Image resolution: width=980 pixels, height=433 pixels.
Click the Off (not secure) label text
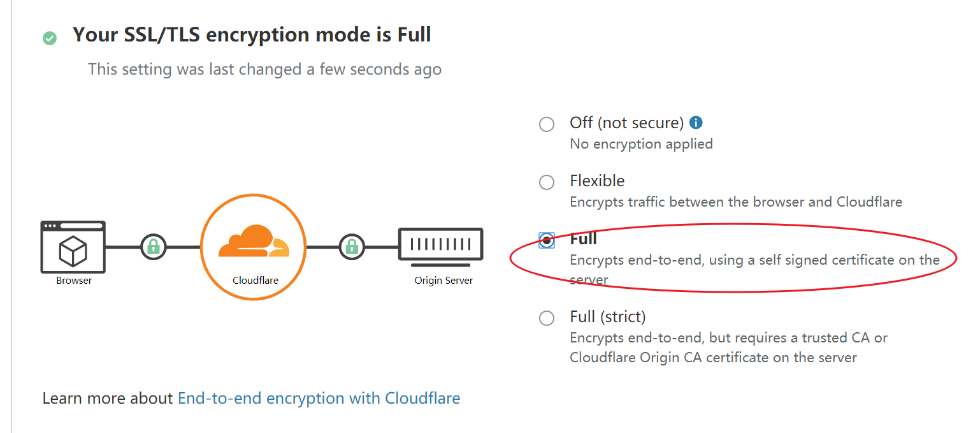(x=626, y=122)
